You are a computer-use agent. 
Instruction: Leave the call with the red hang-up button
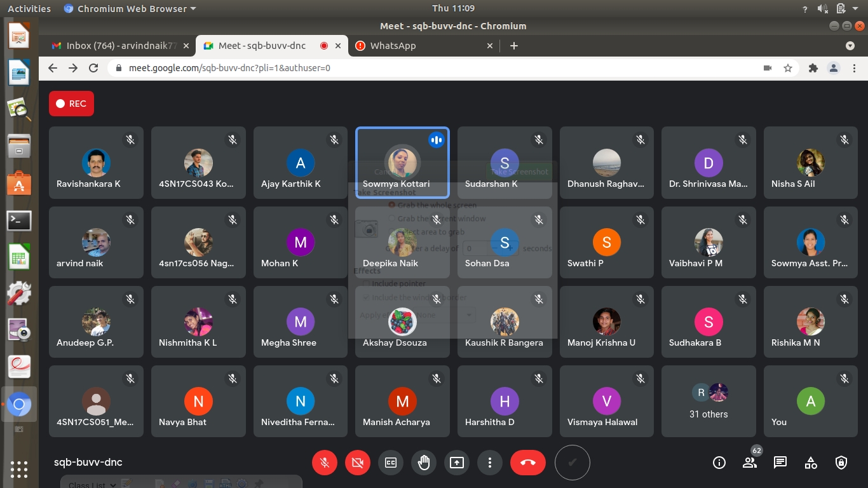tap(527, 463)
